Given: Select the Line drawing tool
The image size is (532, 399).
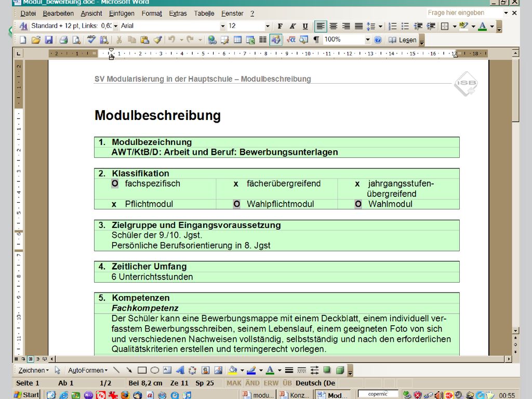Looking at the screenshot, I should (x=116, y=370).
